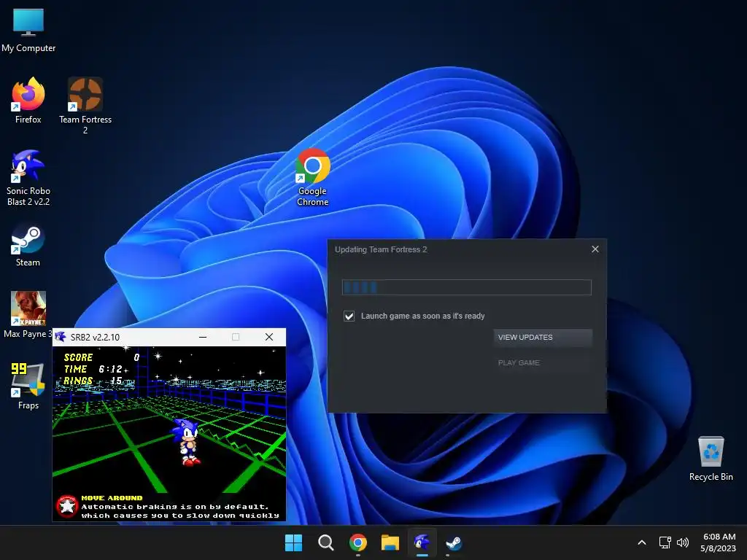The width and height of the screenshot is (747, 560).
Task: Click the SRB2 window title bar icon
Action: [x=61, y=337]
